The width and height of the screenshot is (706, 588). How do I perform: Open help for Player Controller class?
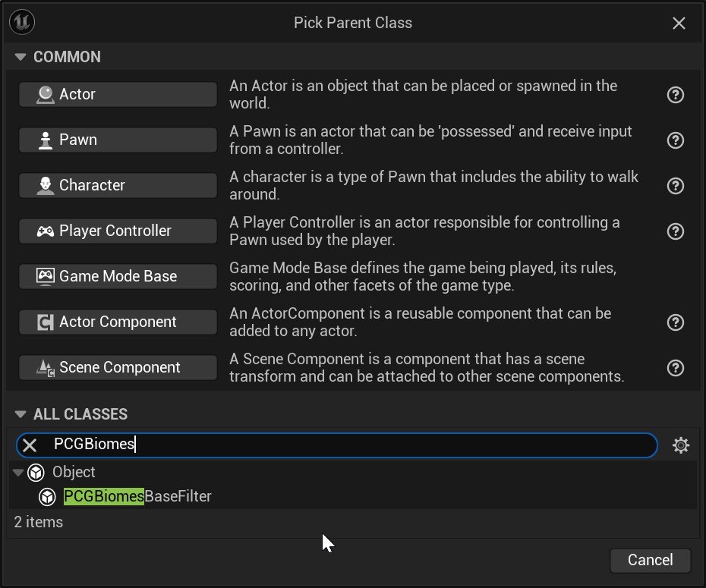click(x=675, y=231)
